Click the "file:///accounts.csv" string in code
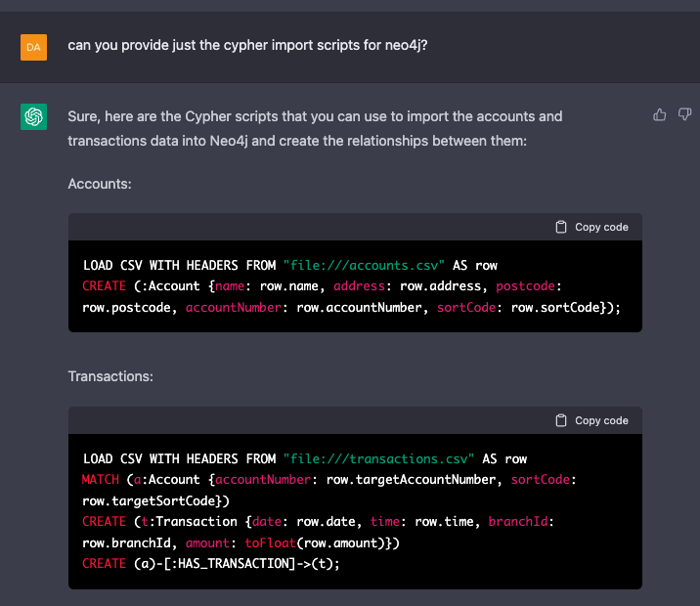This screenshot has width=700, height=606. click(364, 266)
